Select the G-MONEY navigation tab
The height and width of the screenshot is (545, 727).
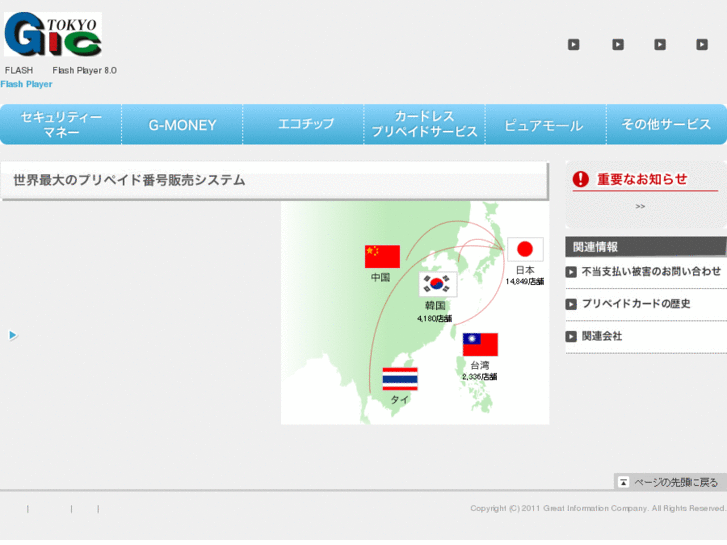coord(182,125)
